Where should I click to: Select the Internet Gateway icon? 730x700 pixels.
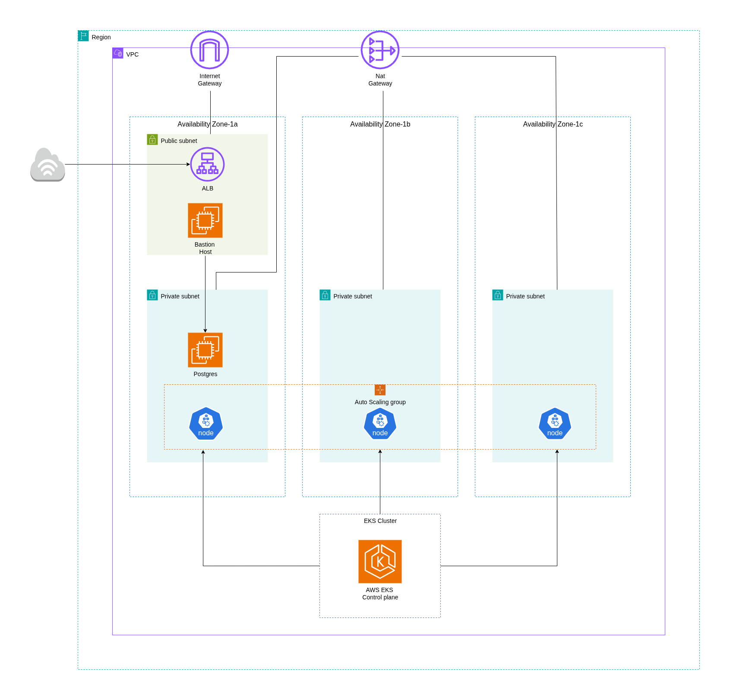[209, 50]
